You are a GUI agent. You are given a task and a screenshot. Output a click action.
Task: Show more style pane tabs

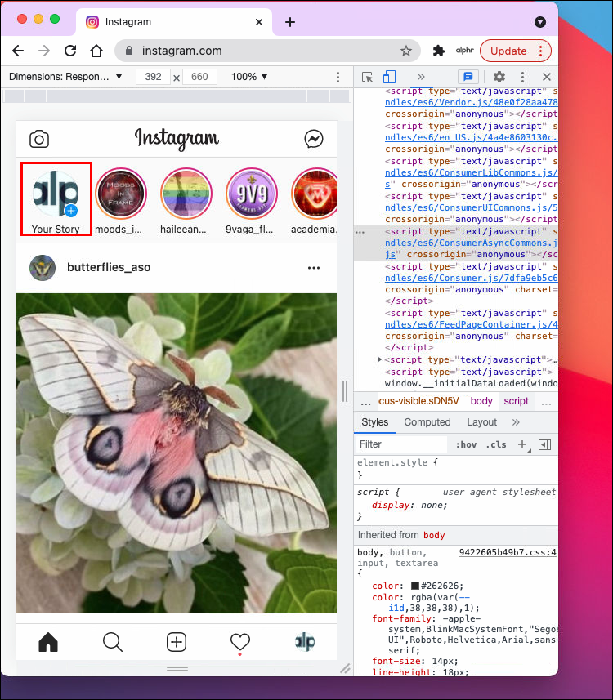(516, 422)
